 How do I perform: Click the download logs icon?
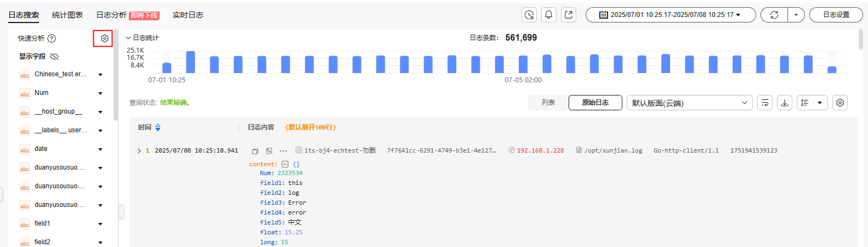tap(785, 103)
